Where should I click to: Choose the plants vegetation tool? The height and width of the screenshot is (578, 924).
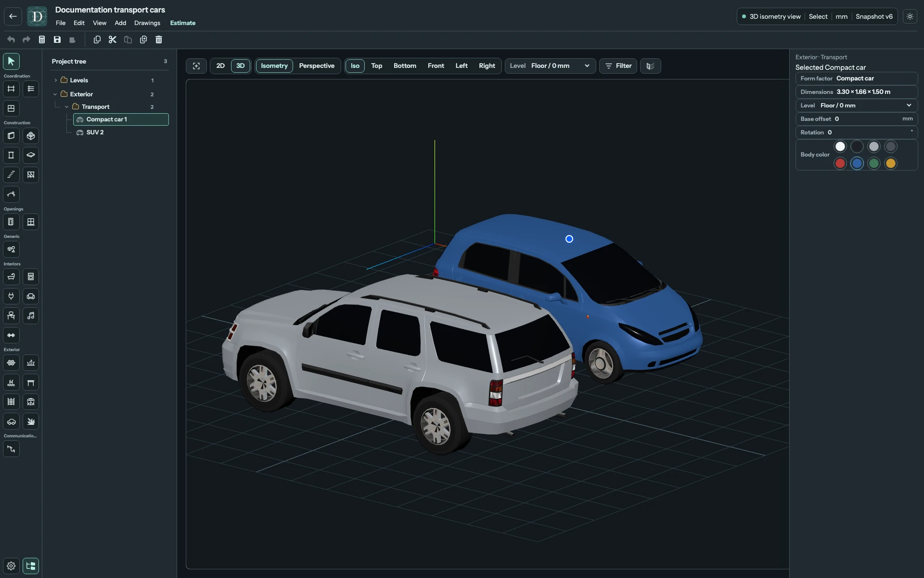click(x=31, y=421)
